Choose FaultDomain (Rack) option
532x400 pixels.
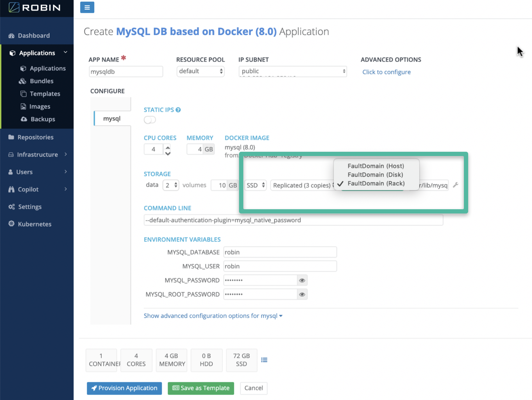(x=376, y=183)
